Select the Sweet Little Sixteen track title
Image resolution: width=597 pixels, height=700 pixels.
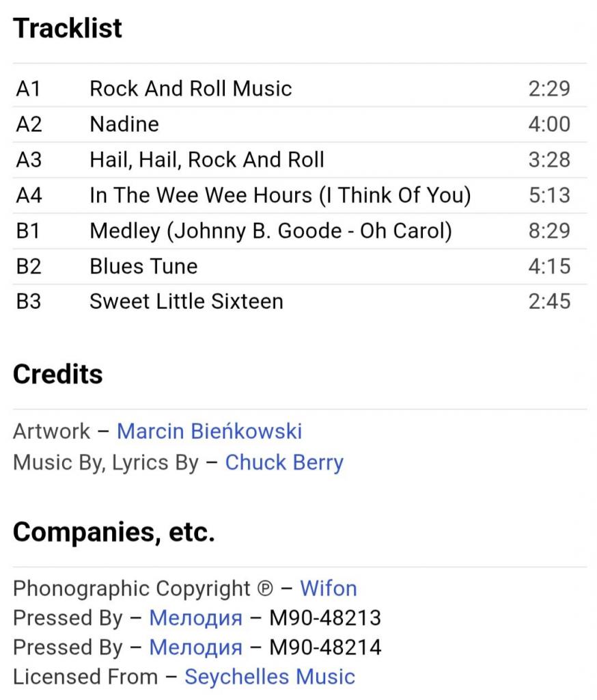pos(186,302)
